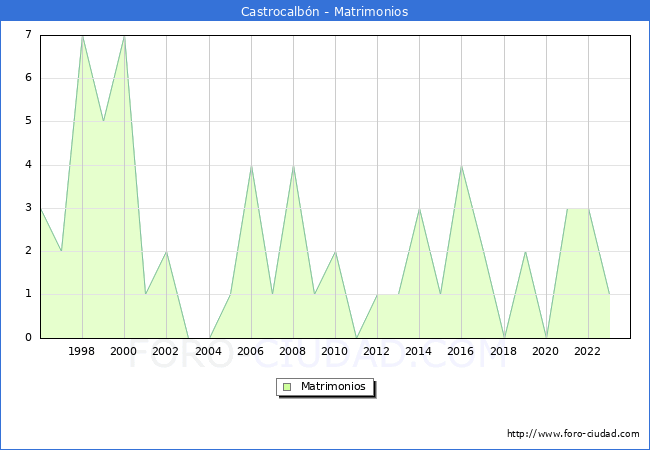This screenshot has width=650, height=450.
Task: Click the x-axis label 2014
Action: coord(419,351)
